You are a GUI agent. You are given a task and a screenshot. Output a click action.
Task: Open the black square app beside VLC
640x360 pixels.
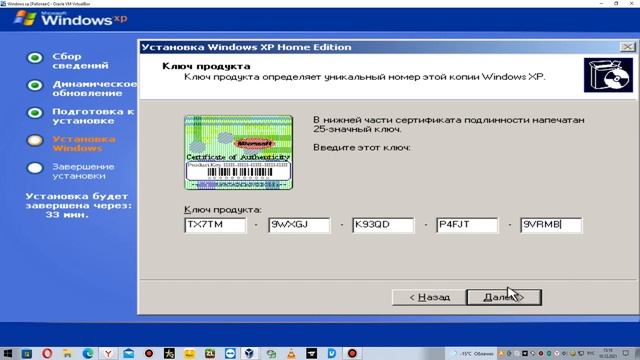[311, 353]
